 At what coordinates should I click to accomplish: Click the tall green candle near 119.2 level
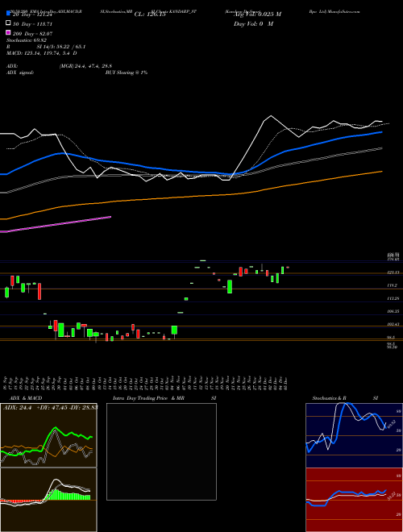(230, 287)
